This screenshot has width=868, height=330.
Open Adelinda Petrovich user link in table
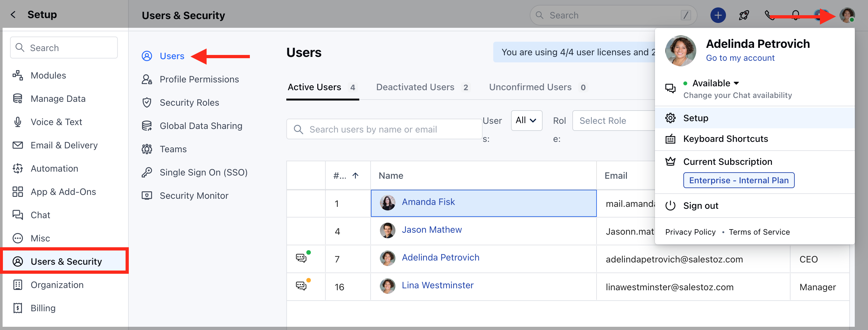point(440,258)
